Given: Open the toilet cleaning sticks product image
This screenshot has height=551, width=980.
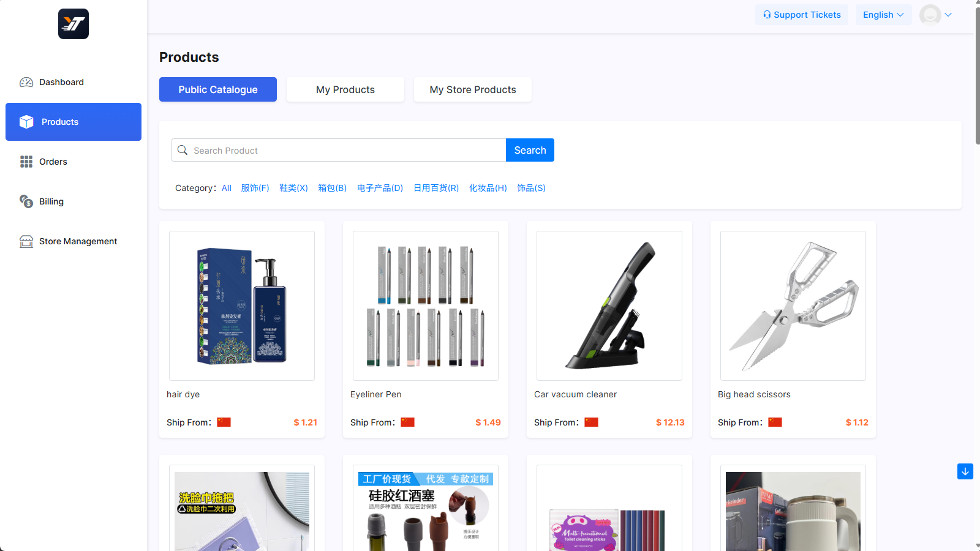Looking at the screenshot, I should click(609, 508).
